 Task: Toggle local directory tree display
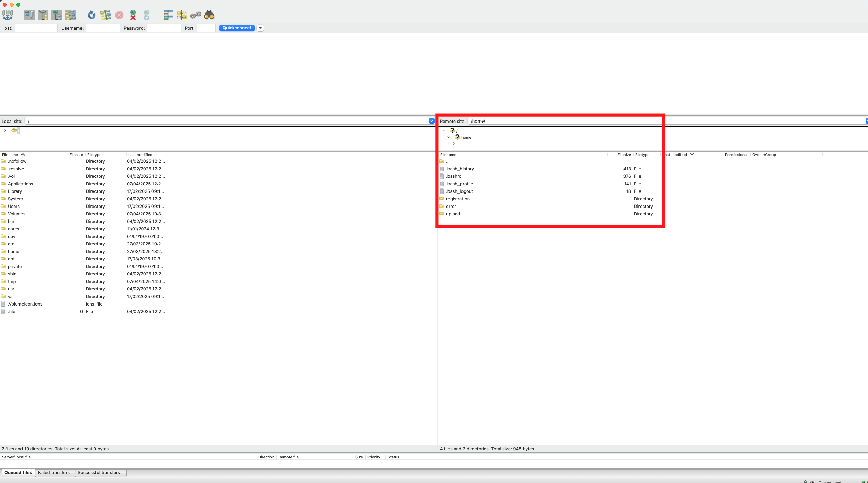coord(43,15)
